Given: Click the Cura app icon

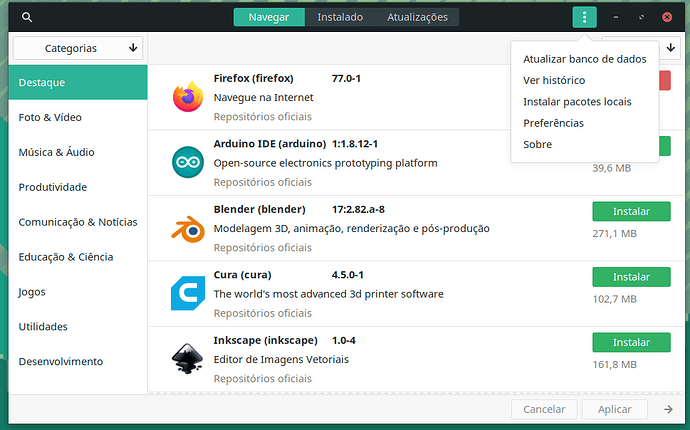Looking at the screenshot, I should (x=188, y=293).
